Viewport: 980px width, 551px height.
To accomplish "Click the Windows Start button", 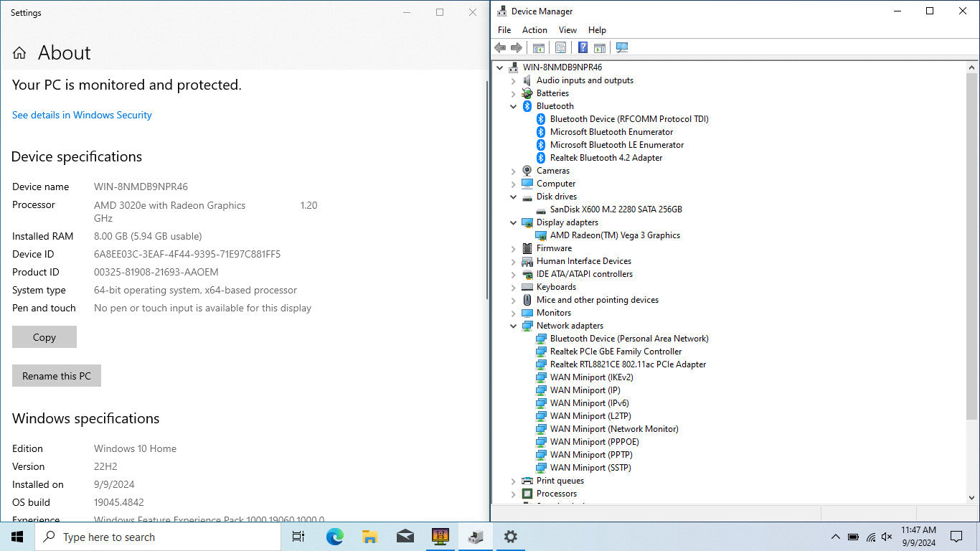I will pos(17,537).
